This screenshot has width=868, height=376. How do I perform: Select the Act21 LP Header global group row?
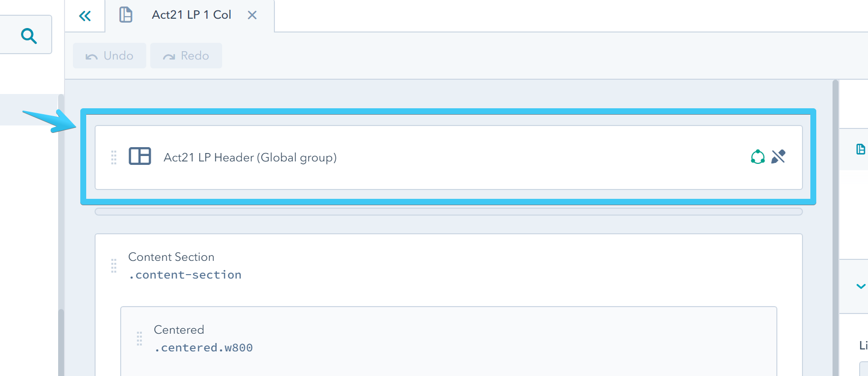coord(443,157)
